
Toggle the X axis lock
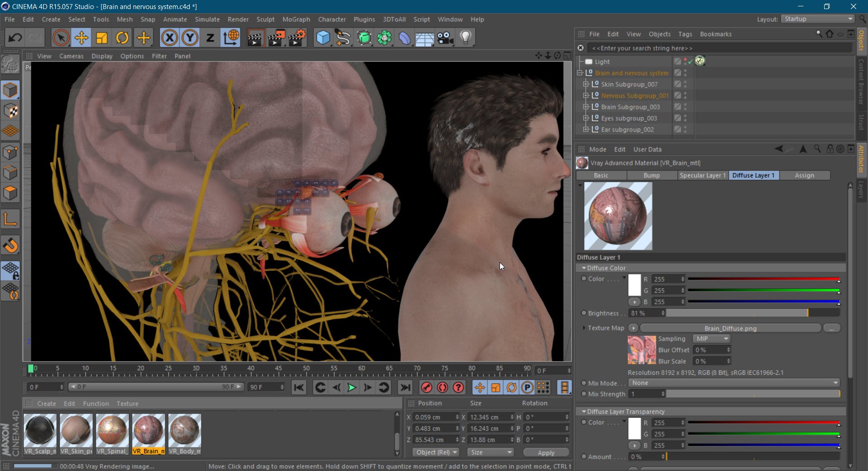pyautogui.click(x=170, y=38)
